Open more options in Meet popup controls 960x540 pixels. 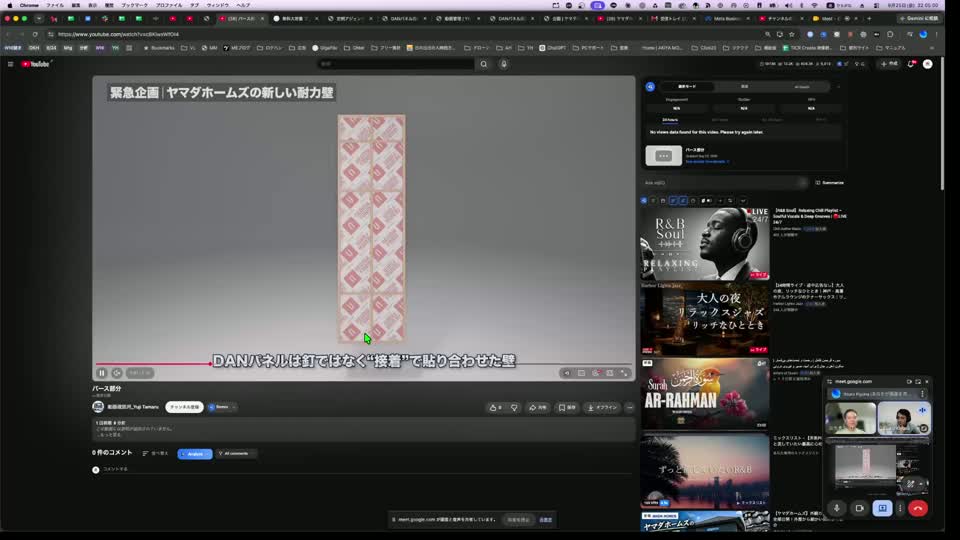[900, 508]
